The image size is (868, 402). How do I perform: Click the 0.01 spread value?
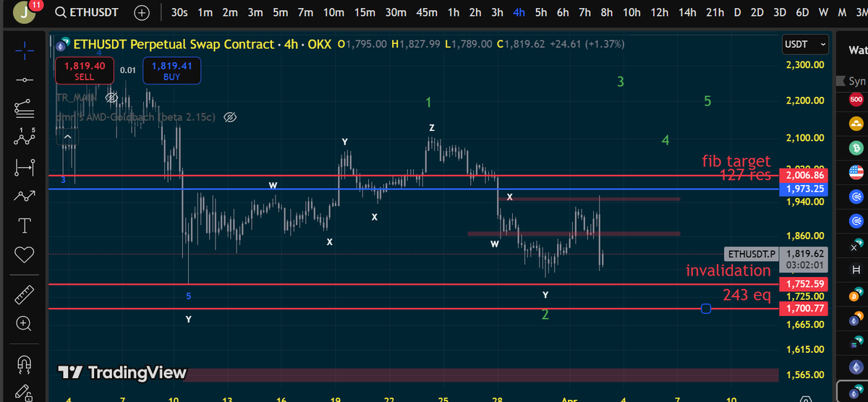127,70
